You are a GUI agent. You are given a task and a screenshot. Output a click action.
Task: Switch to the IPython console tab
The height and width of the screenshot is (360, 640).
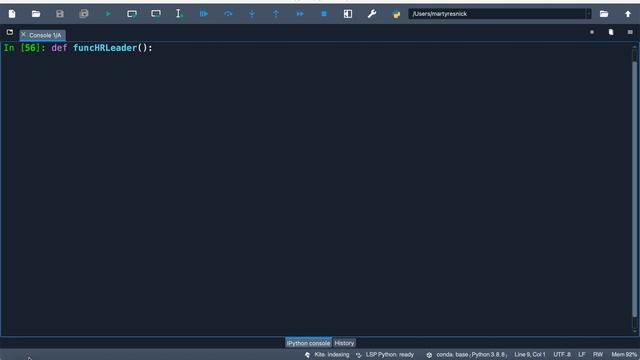308,343
